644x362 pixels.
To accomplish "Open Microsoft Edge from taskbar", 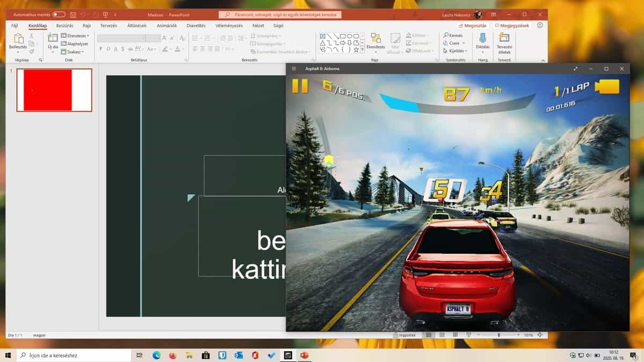I will tap(156, 355).
